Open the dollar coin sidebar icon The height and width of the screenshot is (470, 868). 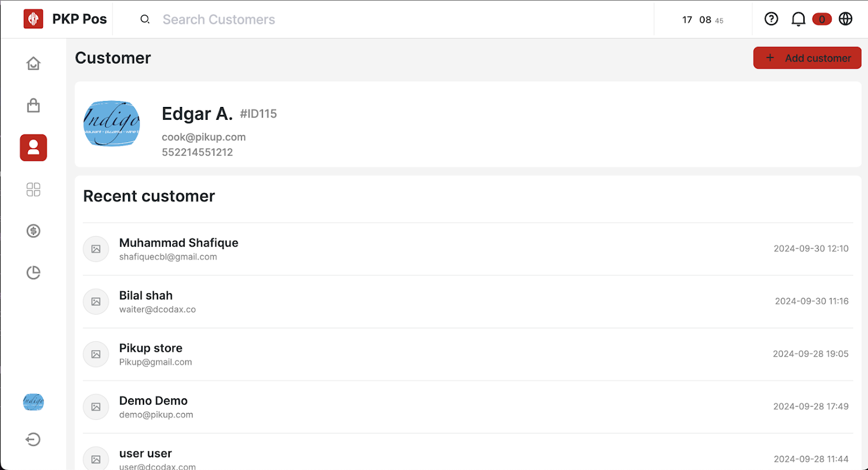(x=33, y=231)
